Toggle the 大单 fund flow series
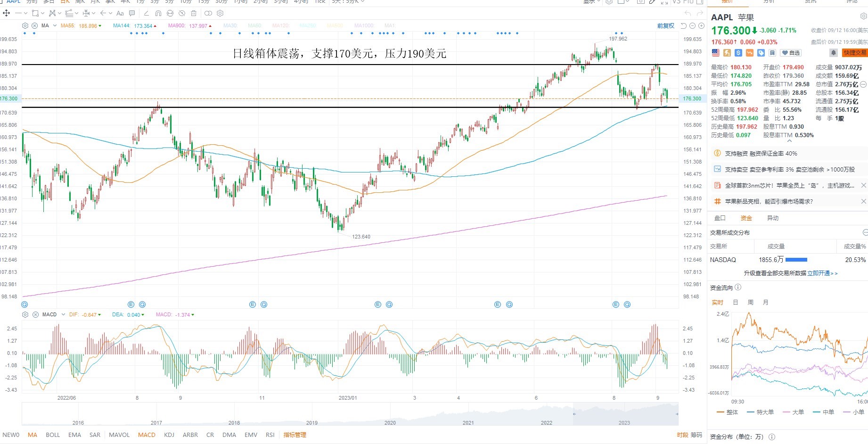The width and height of the screenshot is (868, 444). point(793,412)
